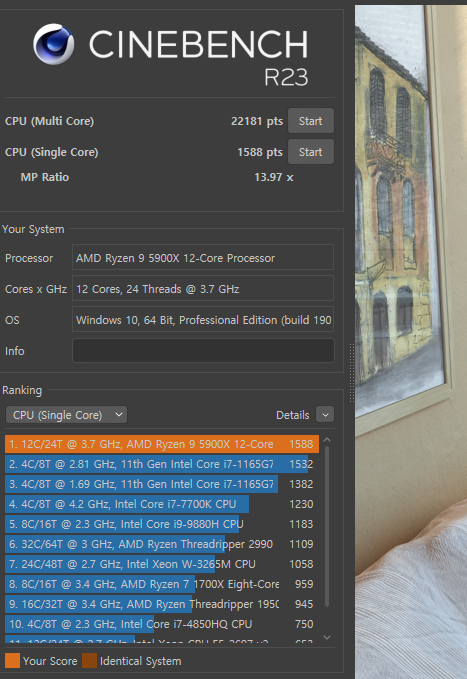Start the CPU Single Core benchmark

click(x=311, y=152)
